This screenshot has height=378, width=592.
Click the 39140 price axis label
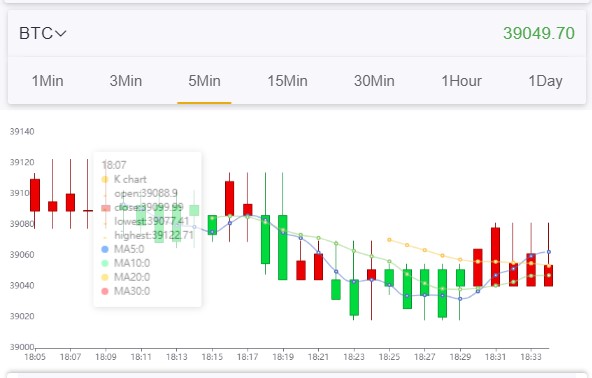(22, 131)
